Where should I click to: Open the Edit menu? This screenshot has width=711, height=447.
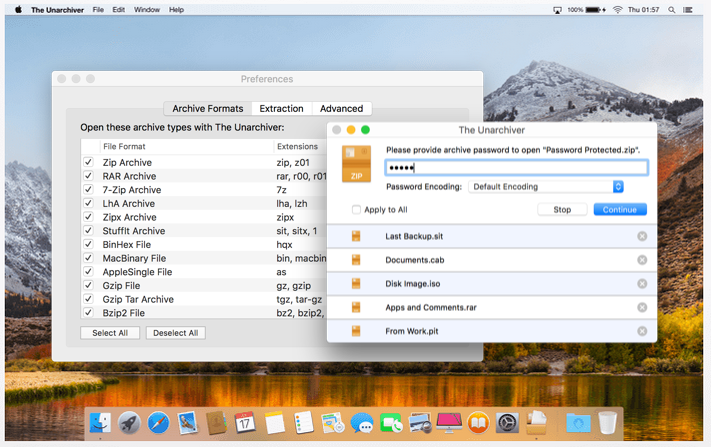click(118, 10)
